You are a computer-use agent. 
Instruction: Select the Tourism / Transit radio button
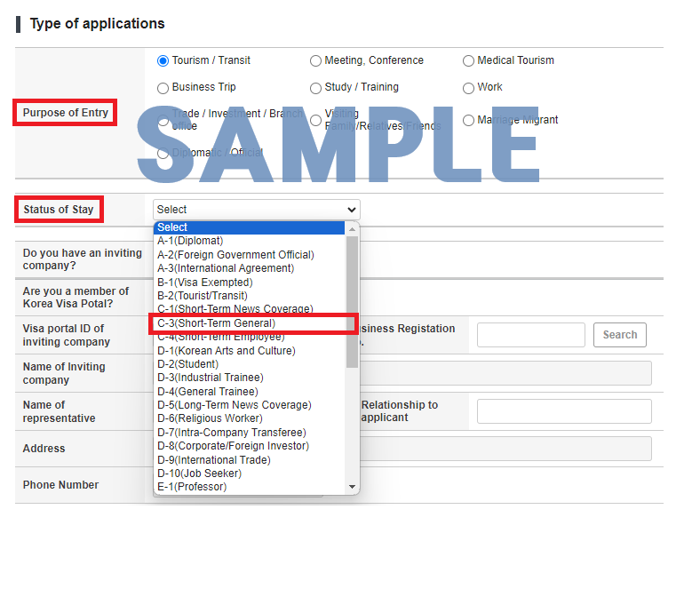click(163, 61)
